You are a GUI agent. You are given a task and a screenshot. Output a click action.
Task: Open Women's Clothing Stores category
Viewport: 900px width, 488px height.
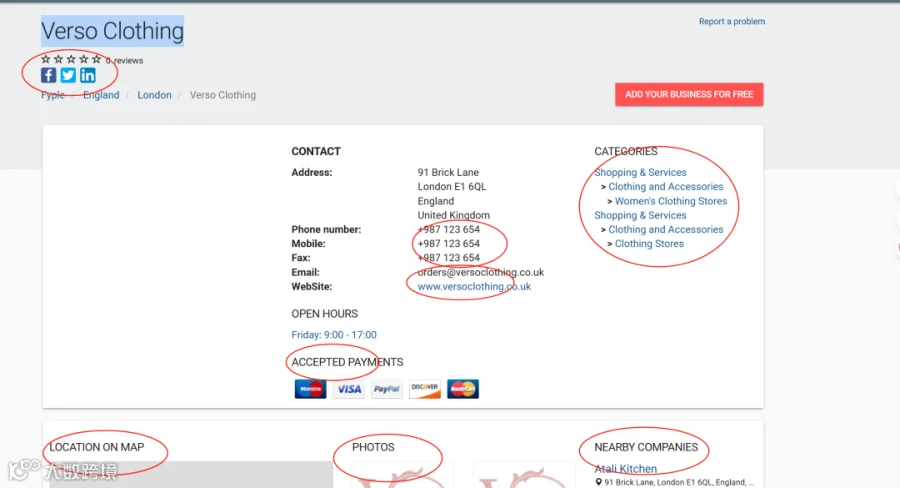pos(671,201)
